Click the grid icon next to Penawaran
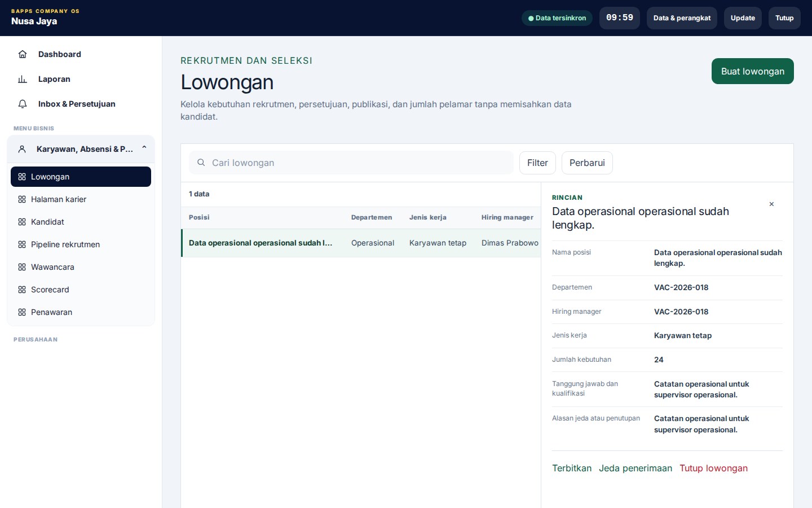 (22, 312)
